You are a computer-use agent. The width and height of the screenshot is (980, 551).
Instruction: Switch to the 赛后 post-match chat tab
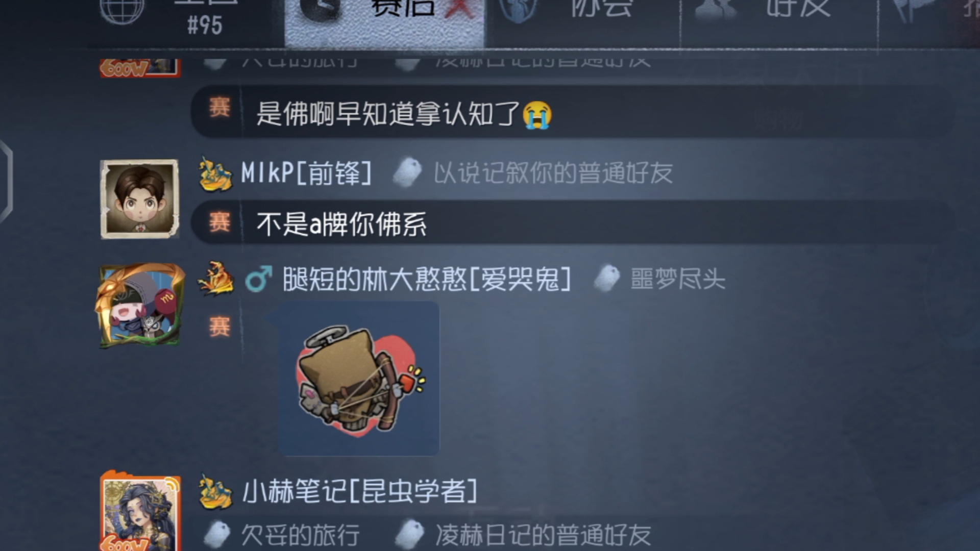384,23
